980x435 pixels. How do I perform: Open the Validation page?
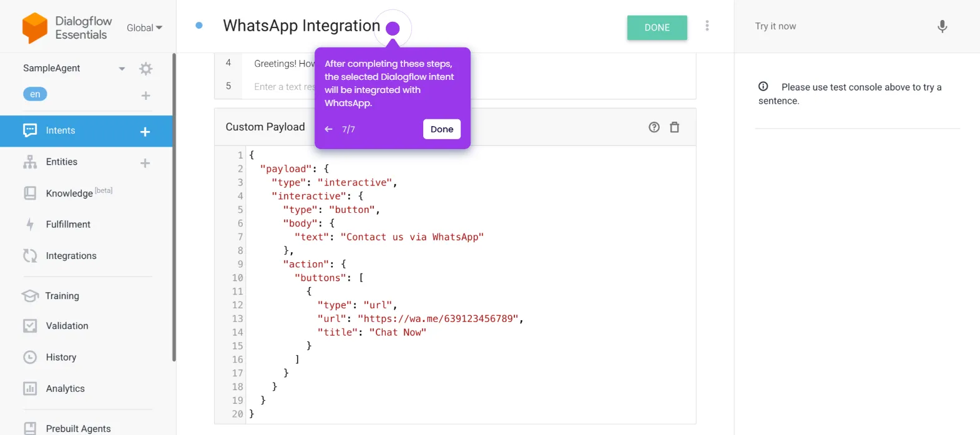(x=67, y=326)
